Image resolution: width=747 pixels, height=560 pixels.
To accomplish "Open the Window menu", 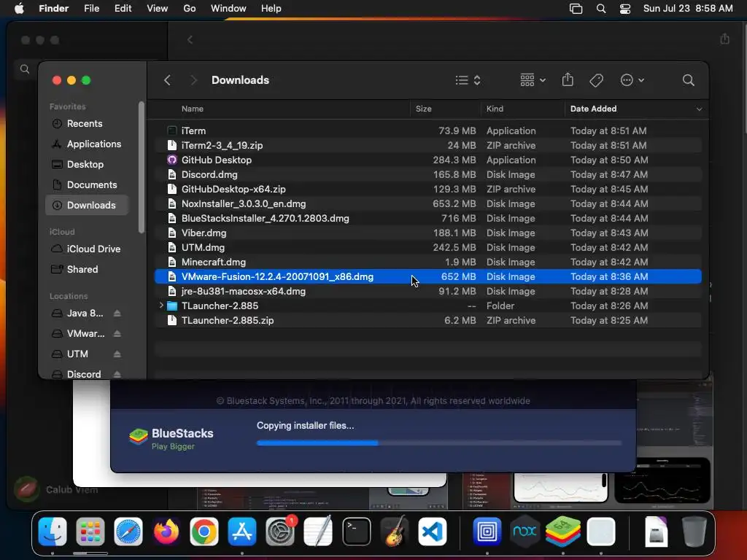I will pyautogui.click(x=228, y=9).
